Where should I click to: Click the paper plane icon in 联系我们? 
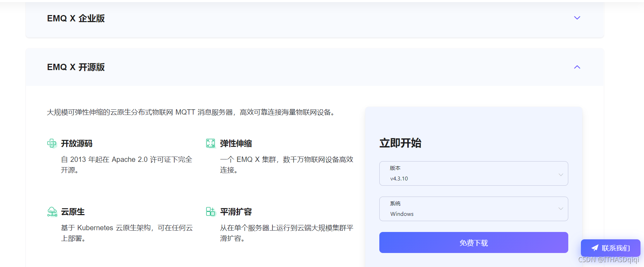point(595,248)
